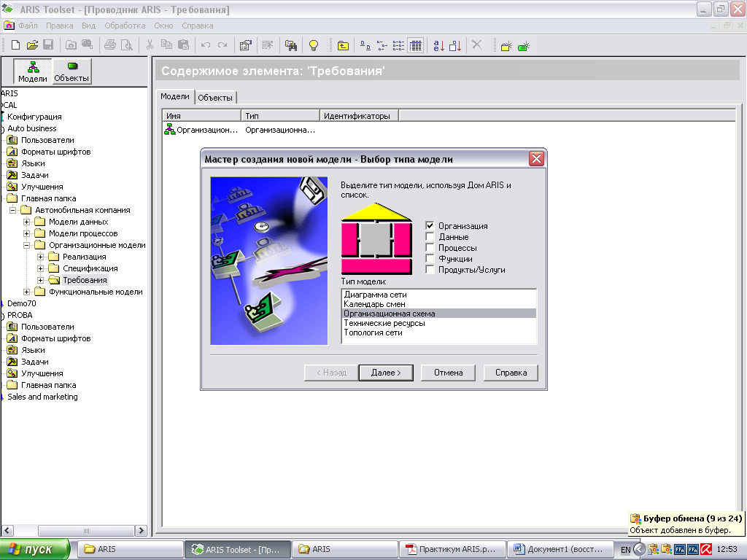Open the пуск start button
Screen dimensions: 747x560
[x=34, y=549]
